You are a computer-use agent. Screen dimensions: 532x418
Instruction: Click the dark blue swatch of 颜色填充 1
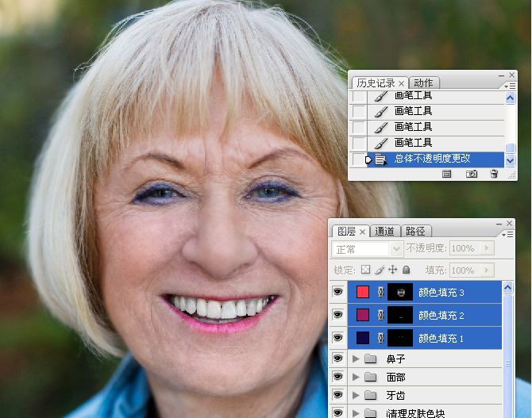coord(363,338)
